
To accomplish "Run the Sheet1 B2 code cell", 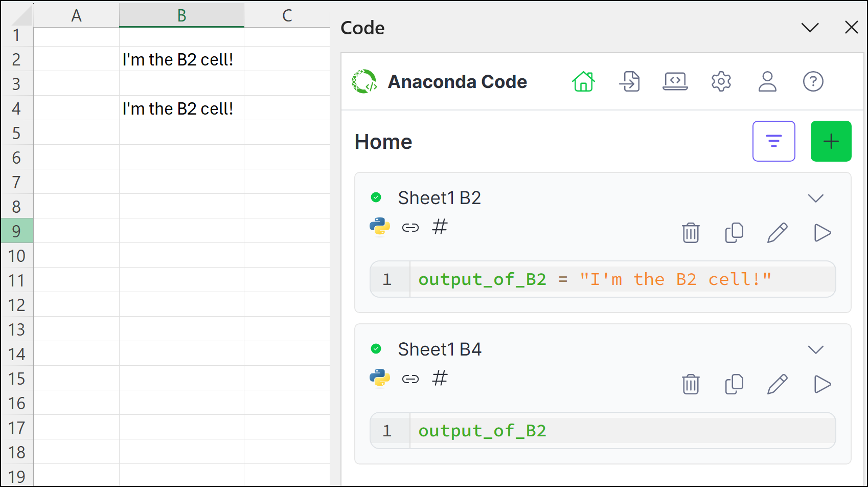I will coord(822,233).
